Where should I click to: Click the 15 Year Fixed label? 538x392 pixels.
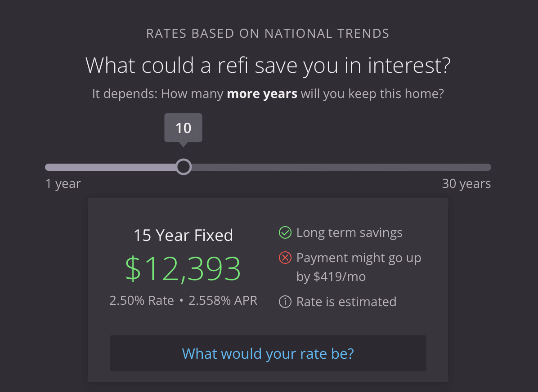183,235
